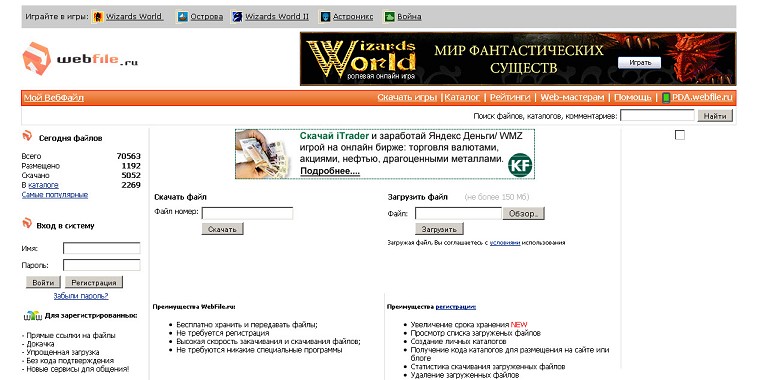Screen dimensions: 758x380
Task: Open the Самые популярные link
Action: 55,195
